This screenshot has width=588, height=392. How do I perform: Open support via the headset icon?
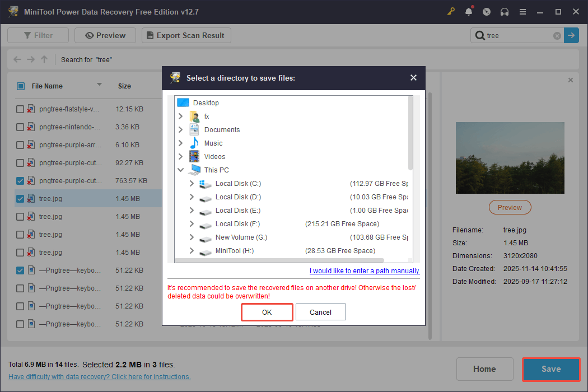[505, 11]
